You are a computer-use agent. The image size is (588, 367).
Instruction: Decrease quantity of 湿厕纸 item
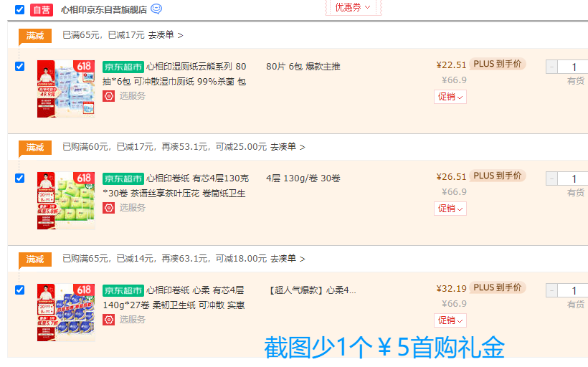[x=551, y=67]
